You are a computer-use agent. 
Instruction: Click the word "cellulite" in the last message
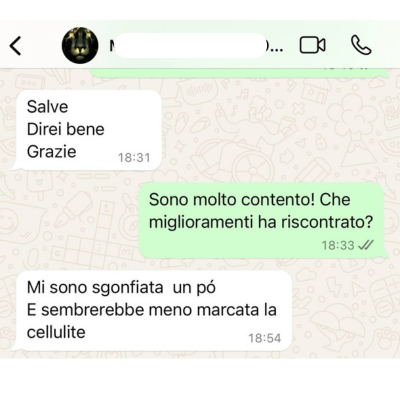point(56,332)
